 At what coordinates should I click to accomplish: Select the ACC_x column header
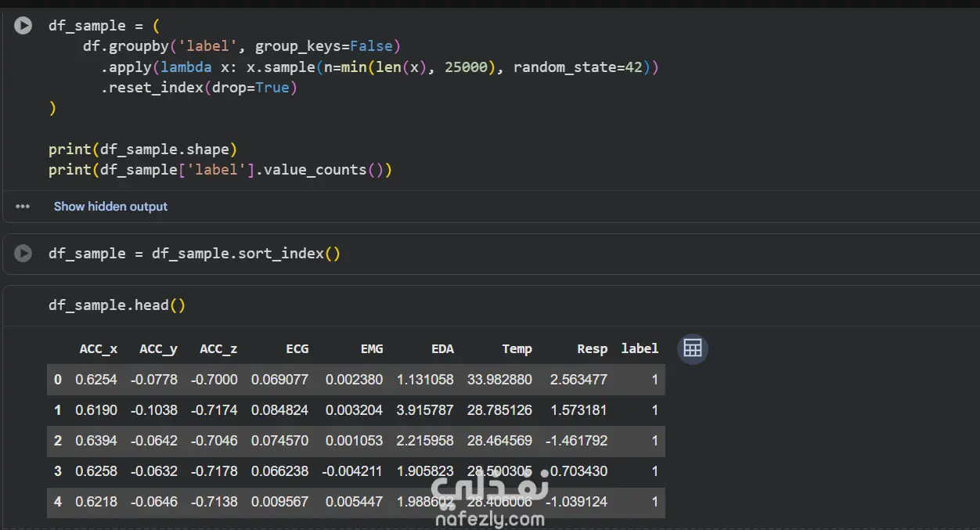pyautogui.click(x=99, y=349)
